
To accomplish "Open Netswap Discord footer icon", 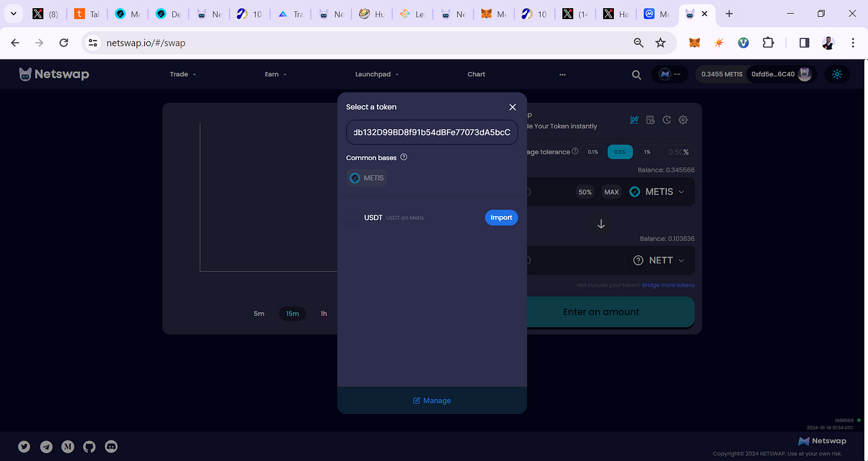I will click(112, 446).
